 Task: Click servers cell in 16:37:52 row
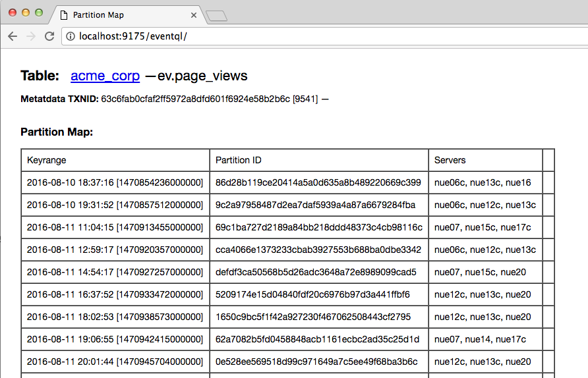click(486, 294)
